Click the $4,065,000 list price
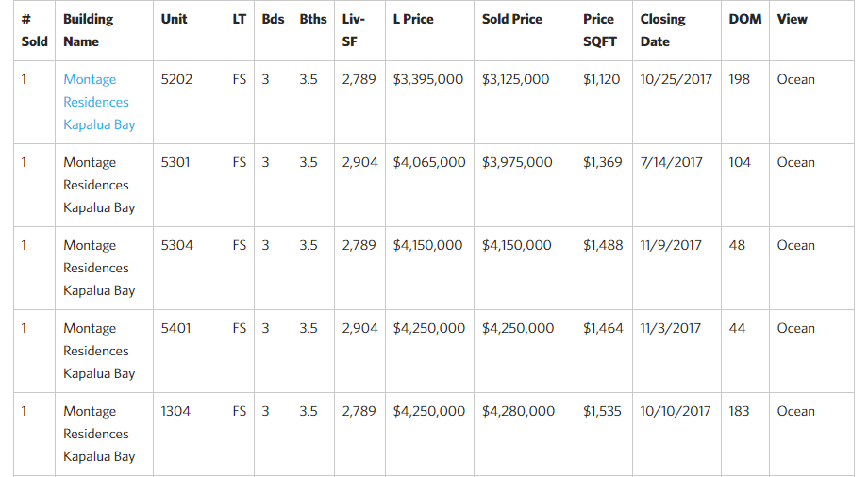The width and height of the screenshot is (868, 477). click(x=429, y=163)
